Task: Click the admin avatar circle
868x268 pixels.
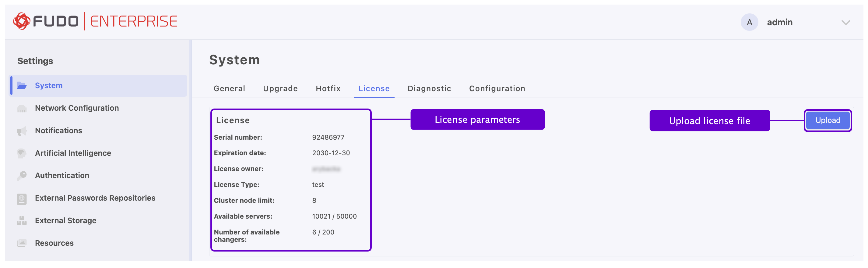Action: (749, 22)
